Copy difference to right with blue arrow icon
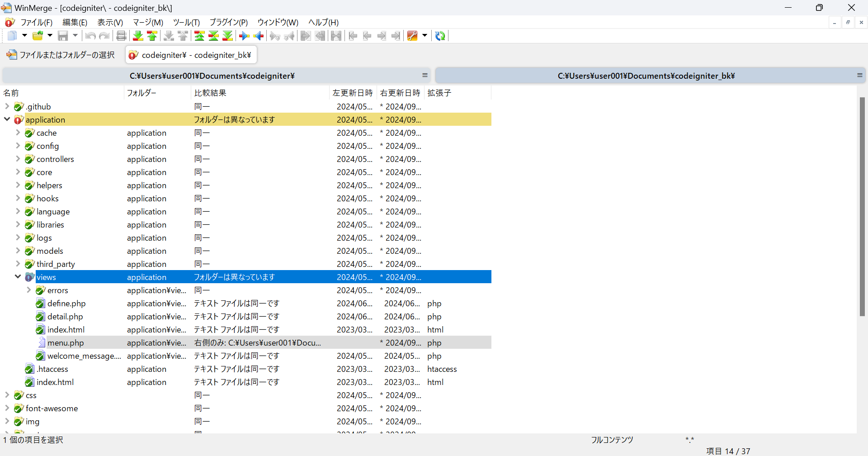The image size is (868, 456). coord(244,36)
